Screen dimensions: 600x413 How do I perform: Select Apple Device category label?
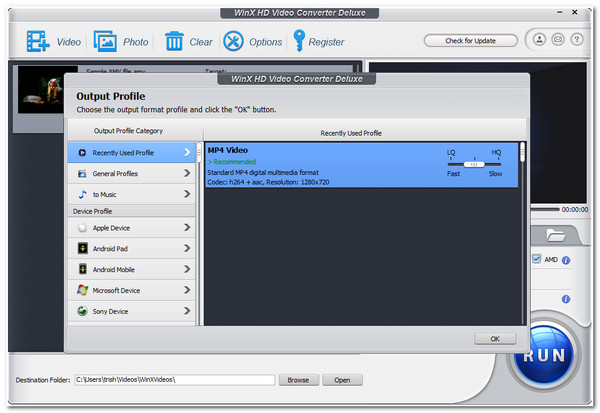pos(111,228)
